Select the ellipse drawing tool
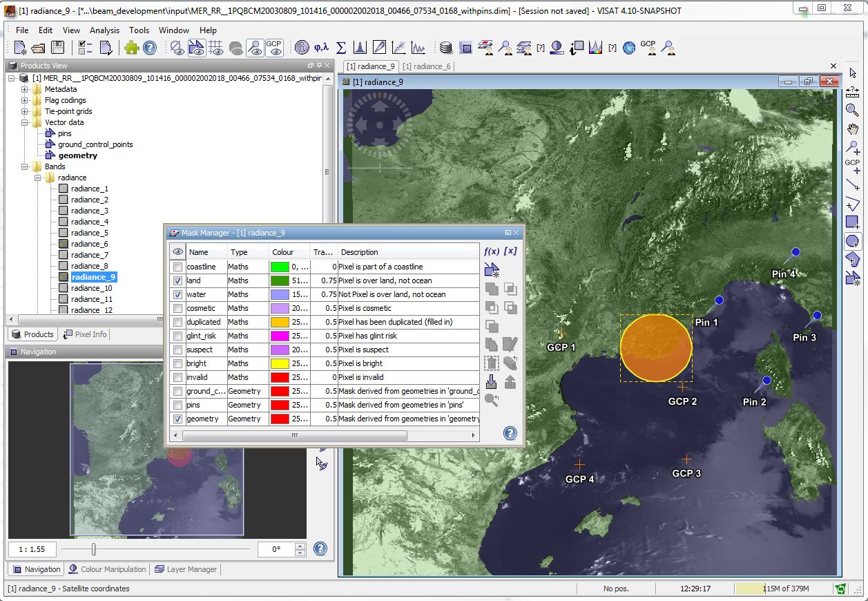Image resolution: width=868 pixels, height=601 pixels. coord(853,241)
